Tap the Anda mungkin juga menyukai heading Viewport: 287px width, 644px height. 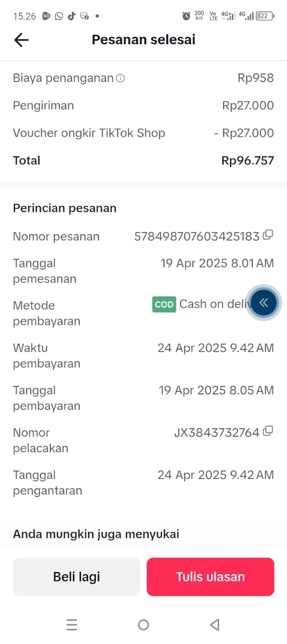(x=96, y=534)
